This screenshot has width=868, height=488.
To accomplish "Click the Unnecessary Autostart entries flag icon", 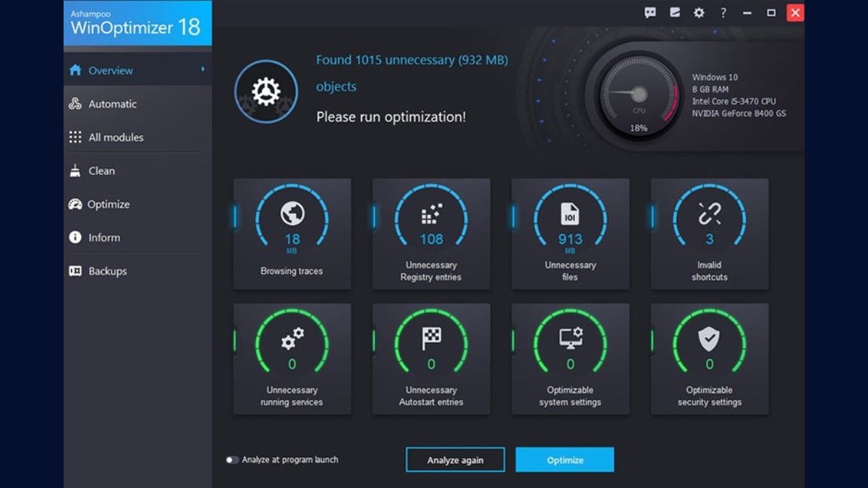I will [x=431, y=338].
